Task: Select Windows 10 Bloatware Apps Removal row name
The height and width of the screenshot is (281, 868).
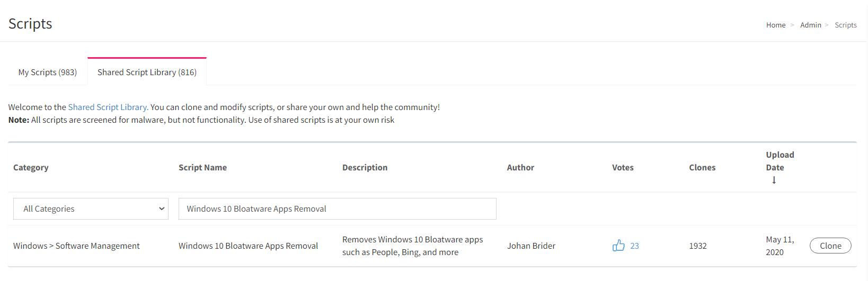Action: (x=248, y=246)
